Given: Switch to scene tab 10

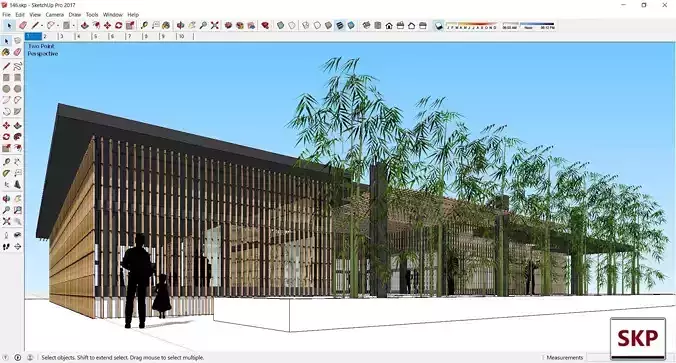Looking at the screenshot, I should pos(185,36).
